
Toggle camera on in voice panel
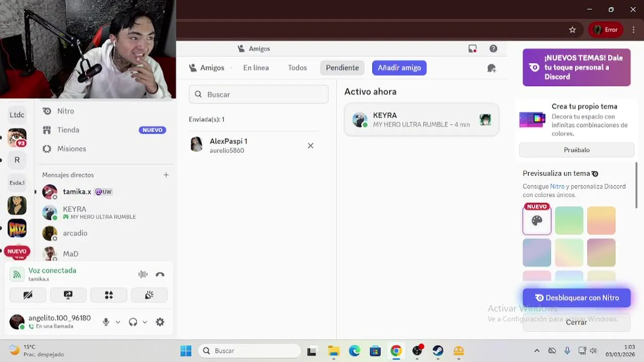point(28,295)
